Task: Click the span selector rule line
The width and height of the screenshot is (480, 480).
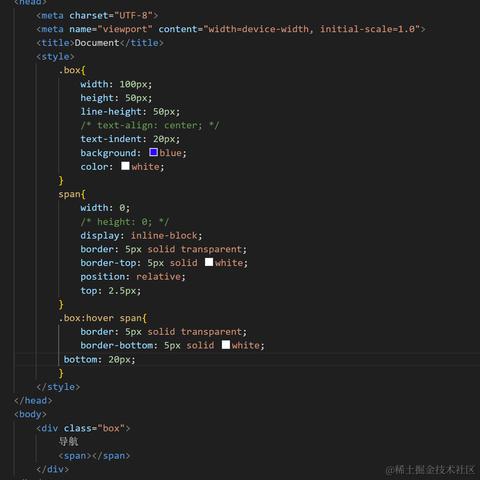Action: click(x=72, y=194)
